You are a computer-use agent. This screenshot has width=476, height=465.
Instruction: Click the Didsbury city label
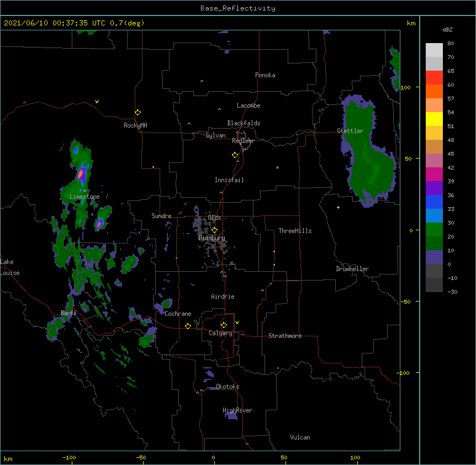click(x=211, y=238)
